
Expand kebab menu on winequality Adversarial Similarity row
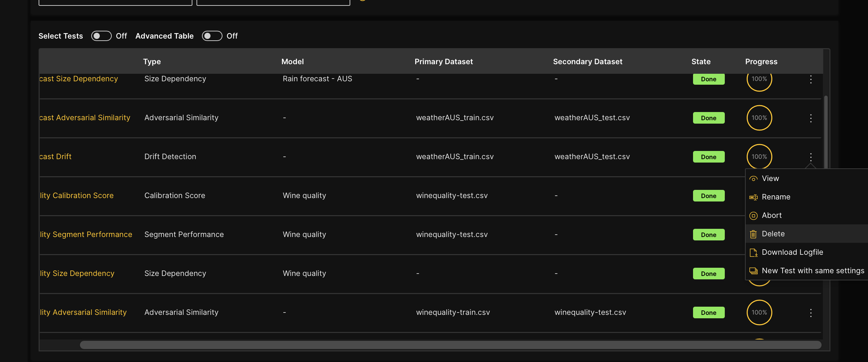[811, 313]
